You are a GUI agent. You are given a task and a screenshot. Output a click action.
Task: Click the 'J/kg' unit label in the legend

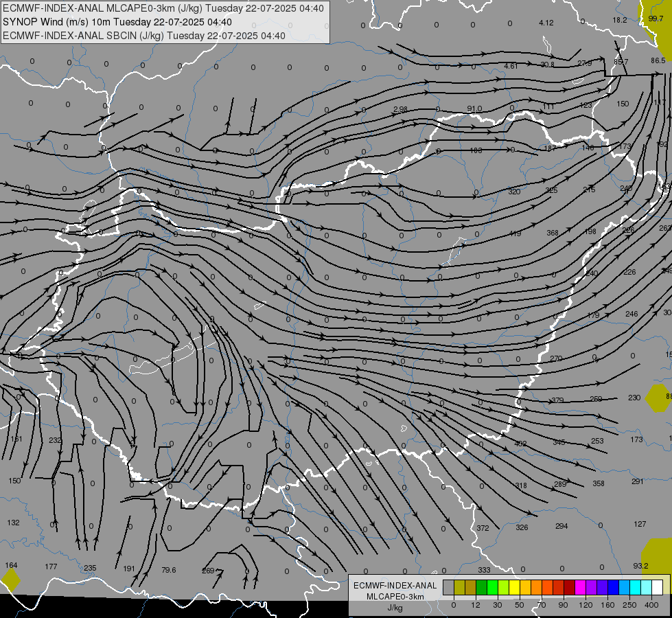coord(395,608)
